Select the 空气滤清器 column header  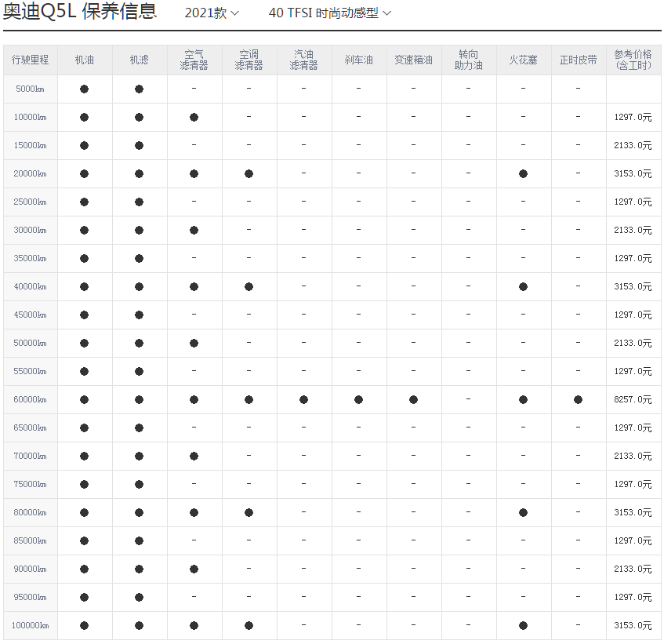194,60
